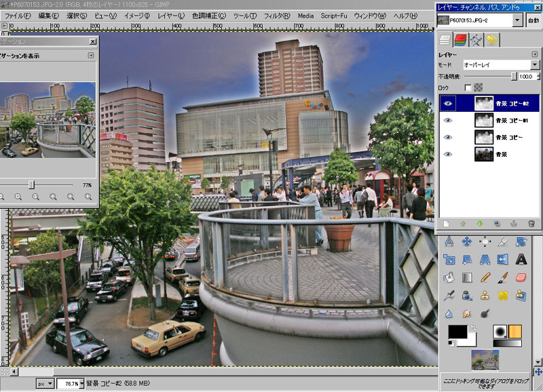The height and width of the screenshot is (392, 543).
Task: Select the Rotate tool in toolbox
Action: point(521,241)
